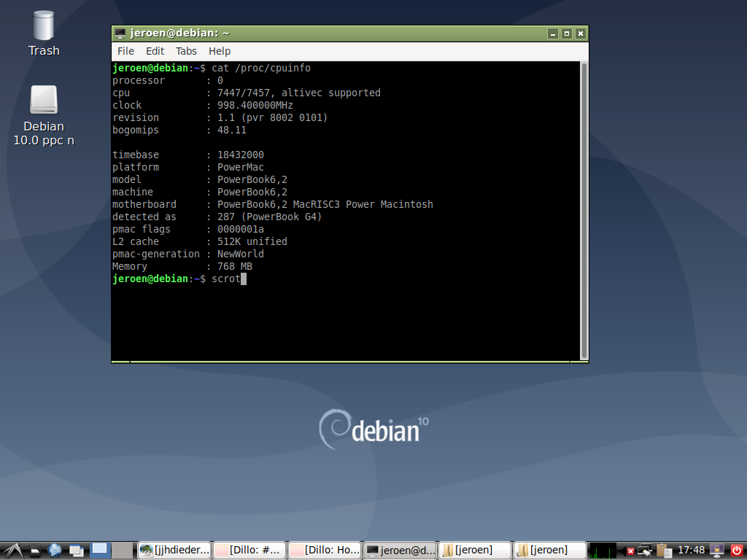Viewport: 747px width, 560px height.
Task: Click the pmac-generation 'NewWorld' value
Action: [x=241, y=254]
